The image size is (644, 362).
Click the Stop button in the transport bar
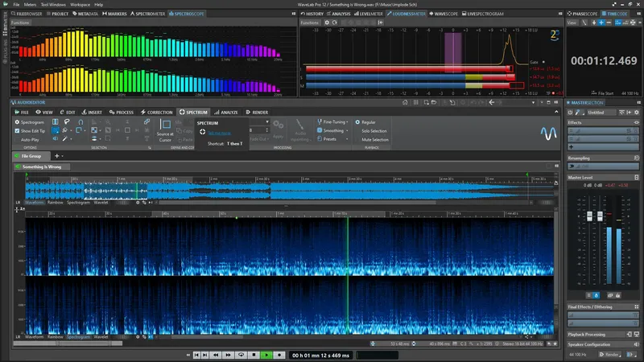click(x=254, y=354)
